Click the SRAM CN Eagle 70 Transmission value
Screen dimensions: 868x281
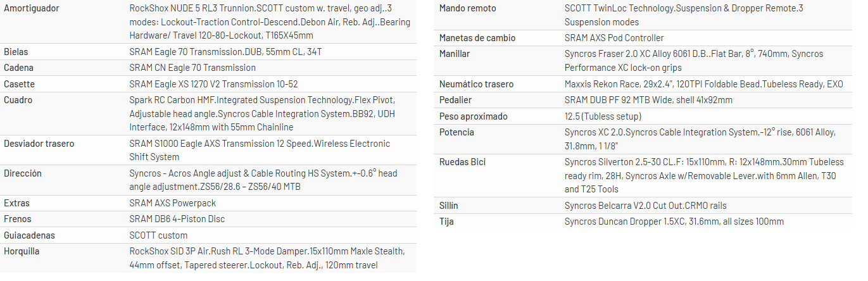pos(192,68)
